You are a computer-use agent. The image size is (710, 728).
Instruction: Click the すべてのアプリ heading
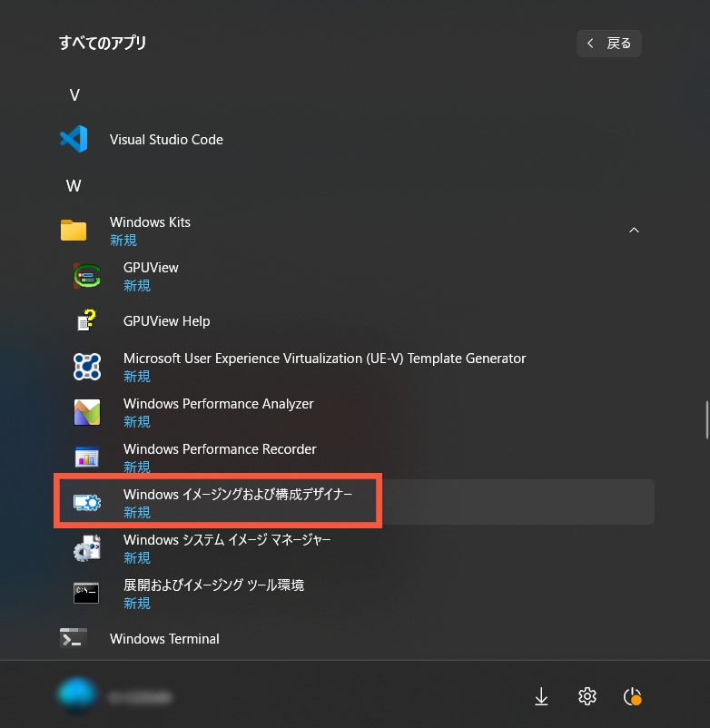103,43
